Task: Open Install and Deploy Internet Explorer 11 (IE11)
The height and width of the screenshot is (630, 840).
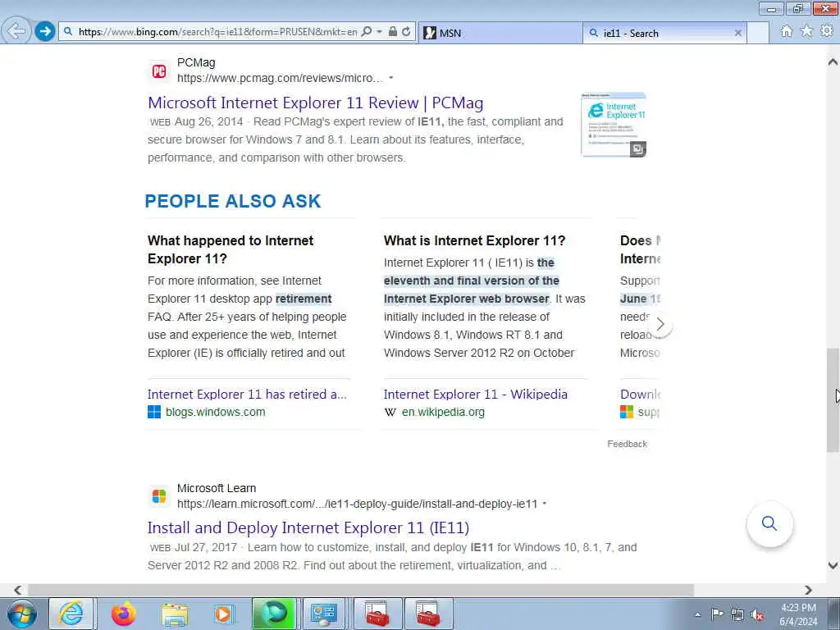Action: point(308,527)
